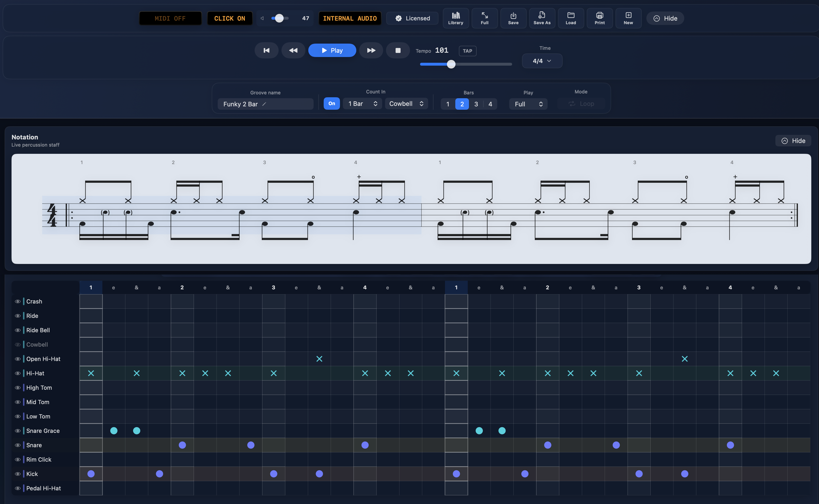
Task: Click the Licensed badge
Action: [x=412, y=18]
